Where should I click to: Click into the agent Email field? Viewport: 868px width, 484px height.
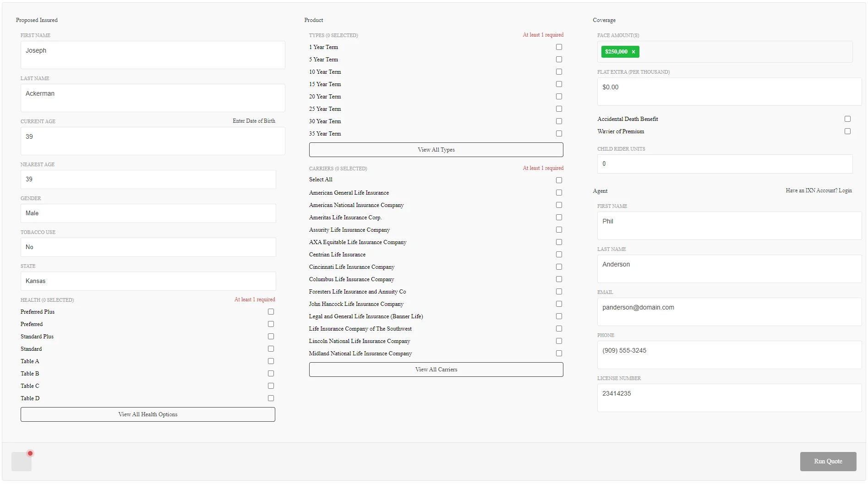pos(729,312)
